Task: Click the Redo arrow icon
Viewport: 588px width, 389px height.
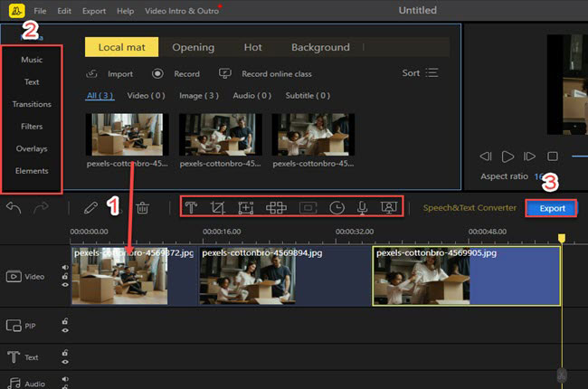Action: (41, 207)
